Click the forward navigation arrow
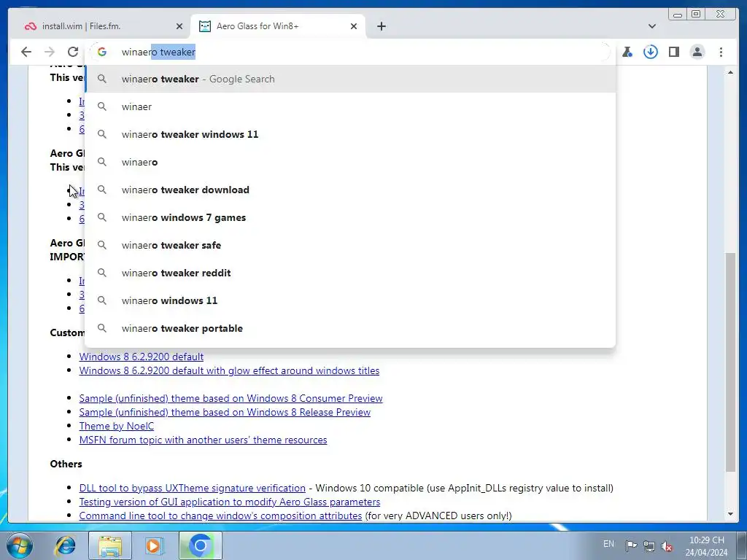Screen dimensions: 747x560 [50, 52]
